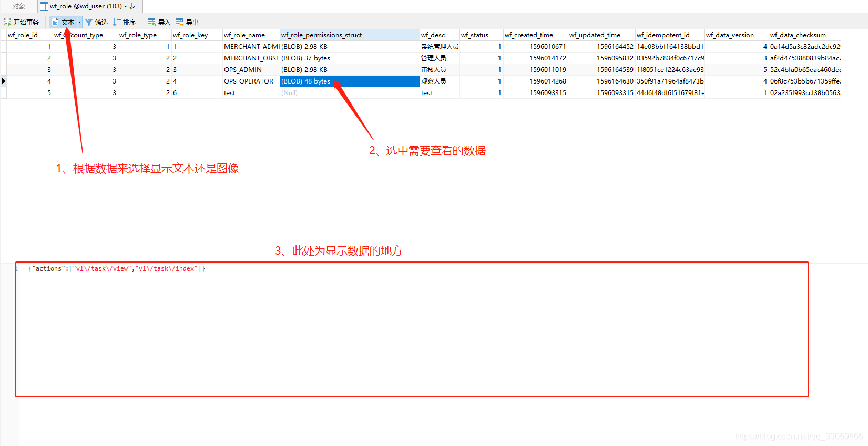
Task: Click the wf_updated_time column header
Action: tap(601, 35)
